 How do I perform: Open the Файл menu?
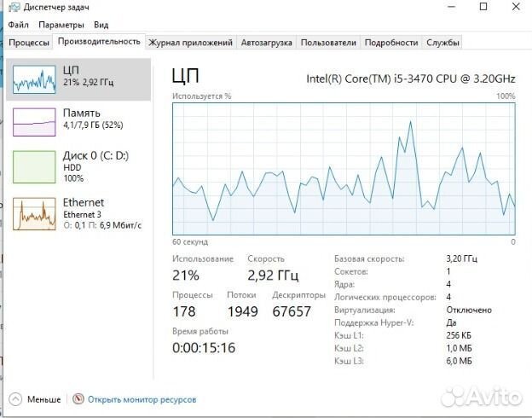tap(18, 25)
